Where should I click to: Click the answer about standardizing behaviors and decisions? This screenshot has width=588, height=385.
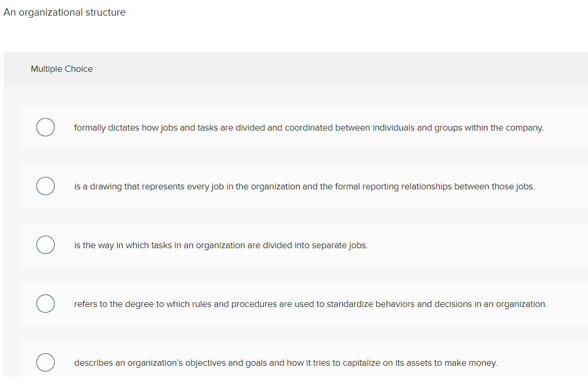[311, 304]
